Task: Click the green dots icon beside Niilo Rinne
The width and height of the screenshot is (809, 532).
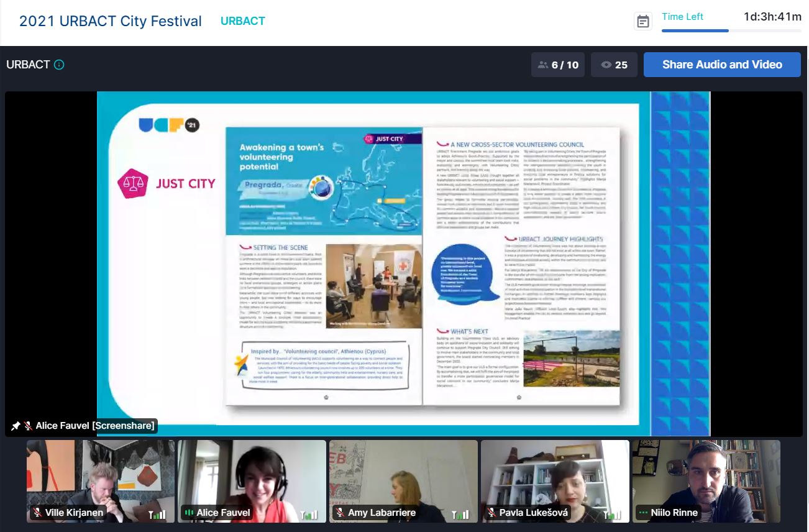Action: [643, 513]
